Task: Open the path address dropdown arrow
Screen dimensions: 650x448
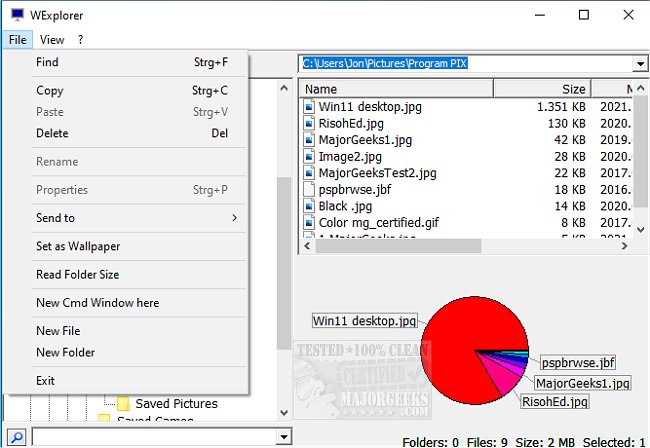Action: pyautogui.click(x=640, y=64)
